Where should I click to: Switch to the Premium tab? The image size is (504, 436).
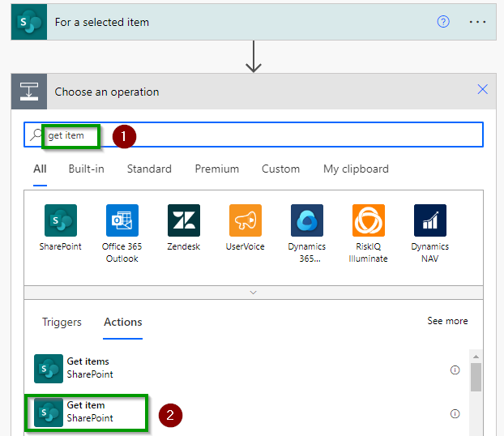click(x=216, y=169)
